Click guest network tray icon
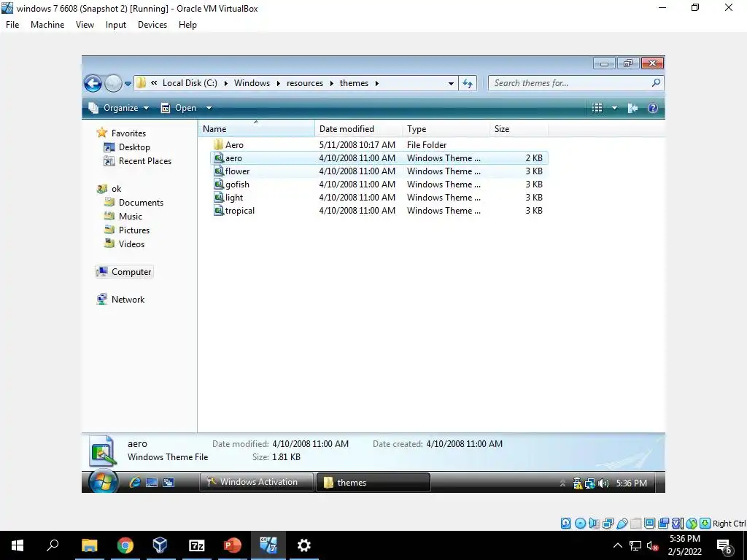Viewport: 747px width, 560px height. point(590,483)
